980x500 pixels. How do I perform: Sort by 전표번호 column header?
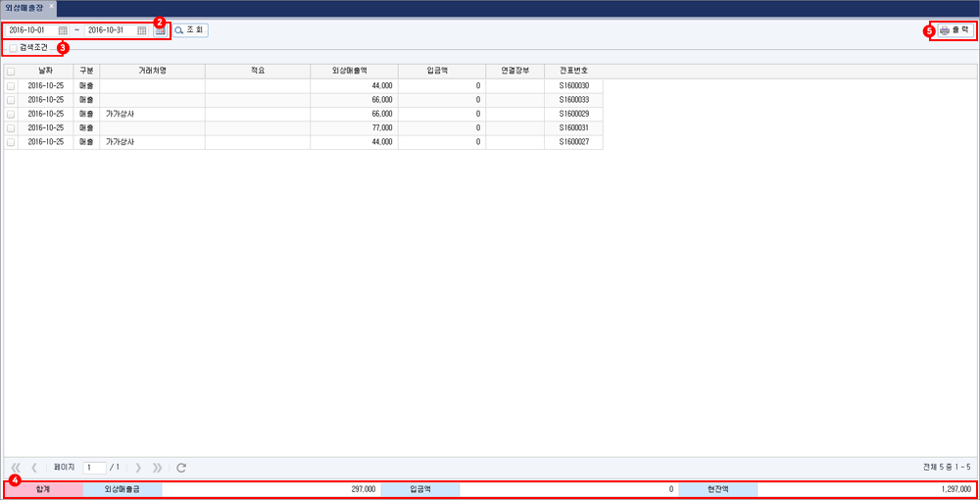[x=573, y=72]
